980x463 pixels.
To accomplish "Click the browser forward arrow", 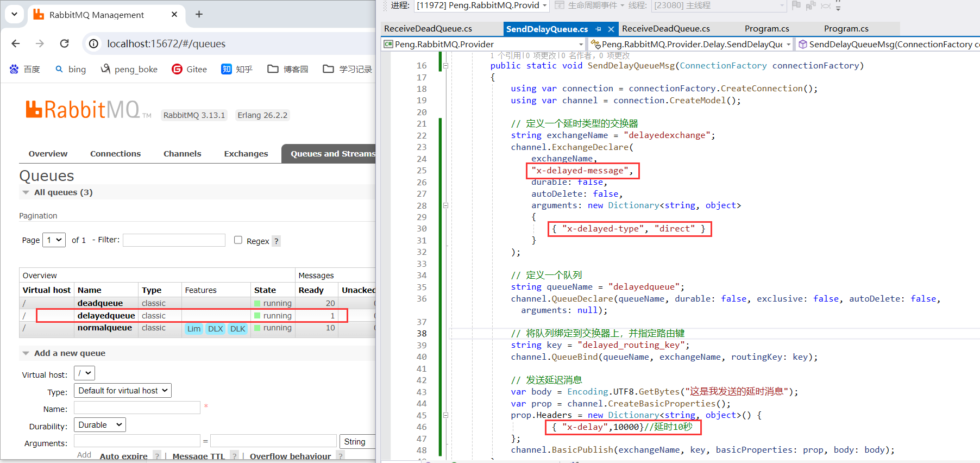I will point(40,43).
